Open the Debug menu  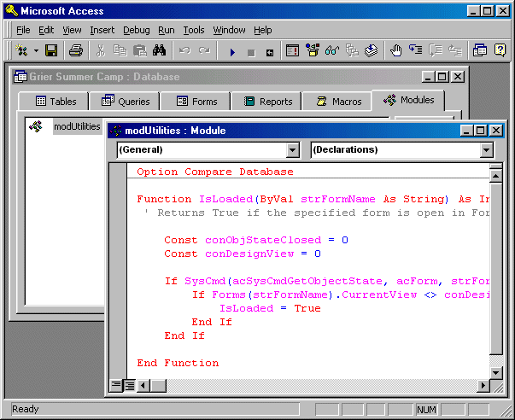[x=137, y=30]
